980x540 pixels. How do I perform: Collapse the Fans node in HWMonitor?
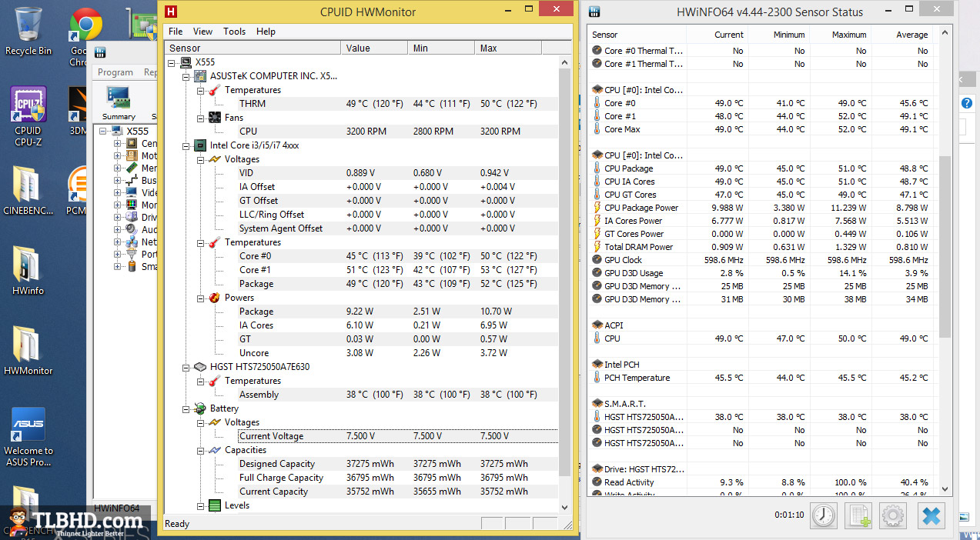coord(199,118)
